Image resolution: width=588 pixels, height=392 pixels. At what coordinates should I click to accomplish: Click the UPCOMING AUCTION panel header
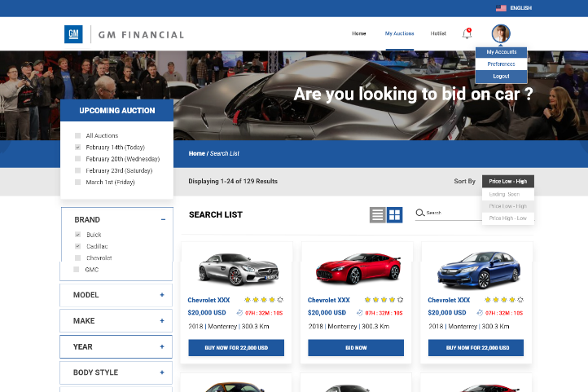(117, 110)
